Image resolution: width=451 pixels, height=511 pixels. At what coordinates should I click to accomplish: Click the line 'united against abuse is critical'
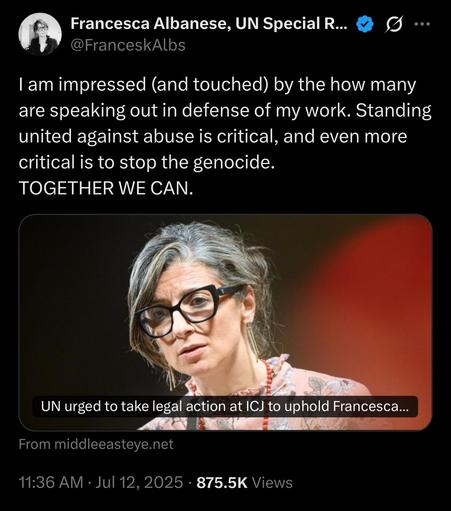(x=148, y=136)
